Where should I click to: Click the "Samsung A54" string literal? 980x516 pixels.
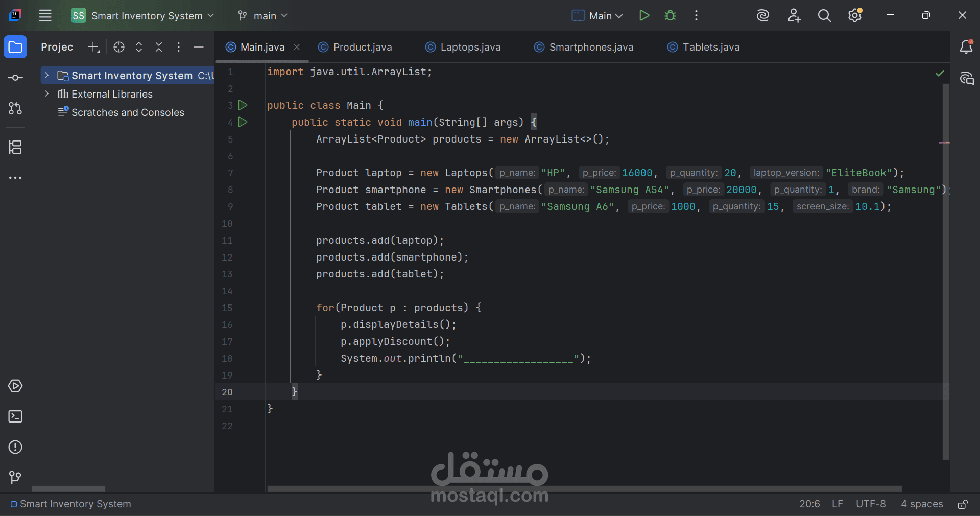(630, 190)
